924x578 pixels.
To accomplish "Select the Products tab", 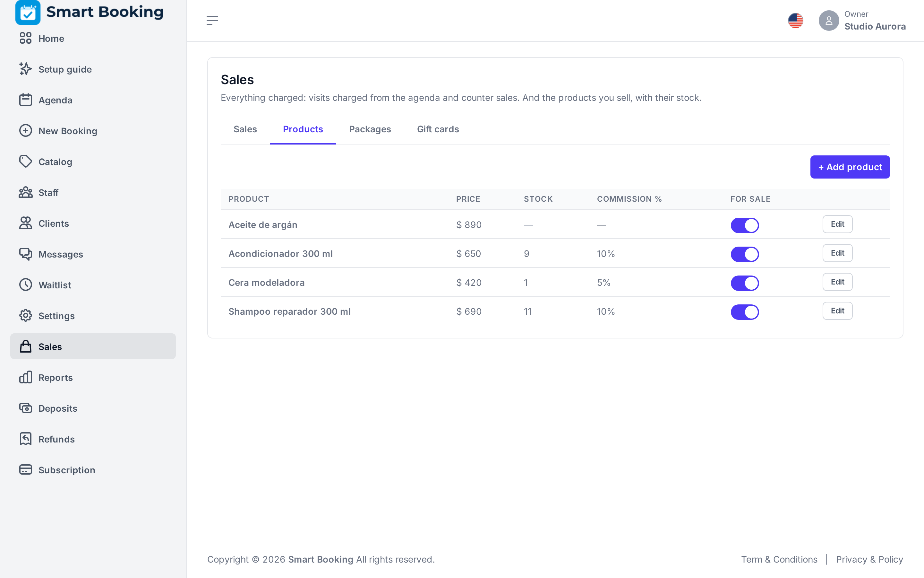I will [303, 130].
